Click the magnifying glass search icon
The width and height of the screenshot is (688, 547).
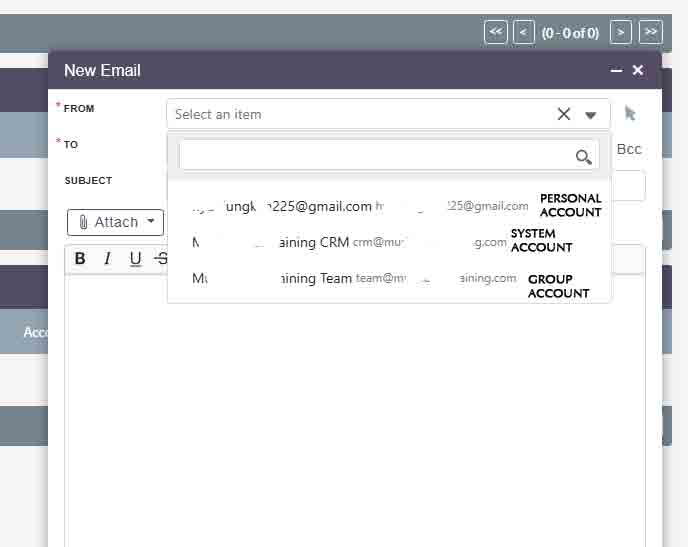click(584, 156)
